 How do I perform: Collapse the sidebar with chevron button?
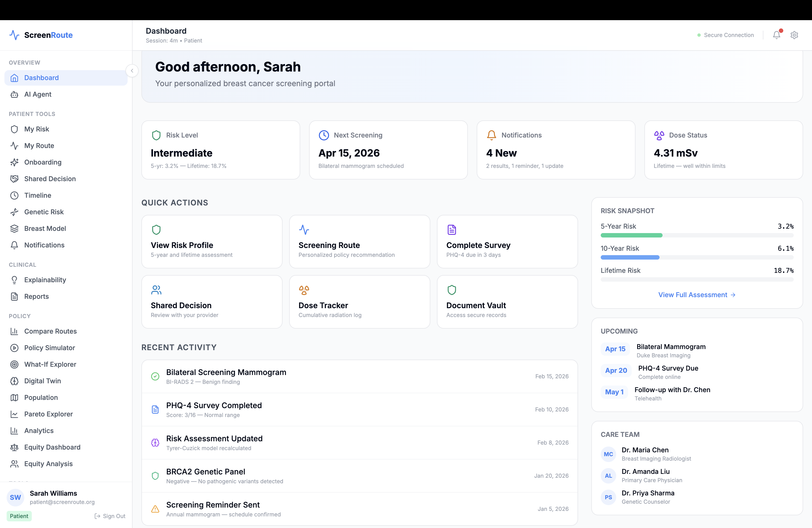click(132, 71)
